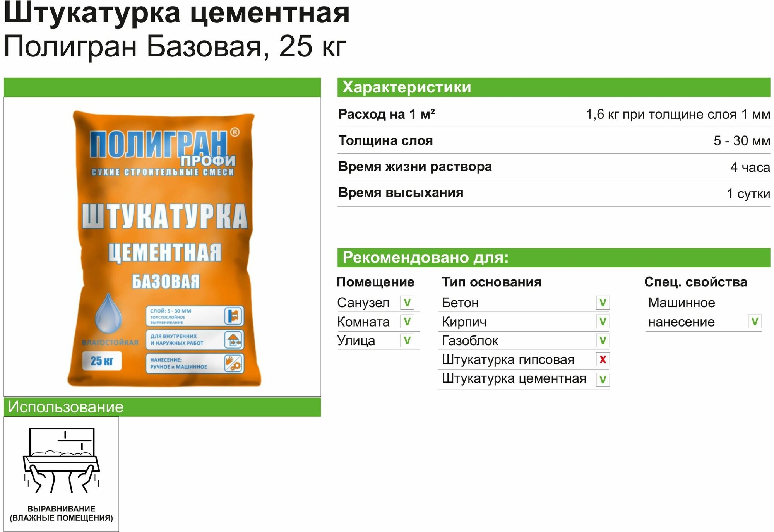The width and height of the screenshot is (774, 532).
Task: Click the Рекомендовано для section header
Action: (553, 258)
